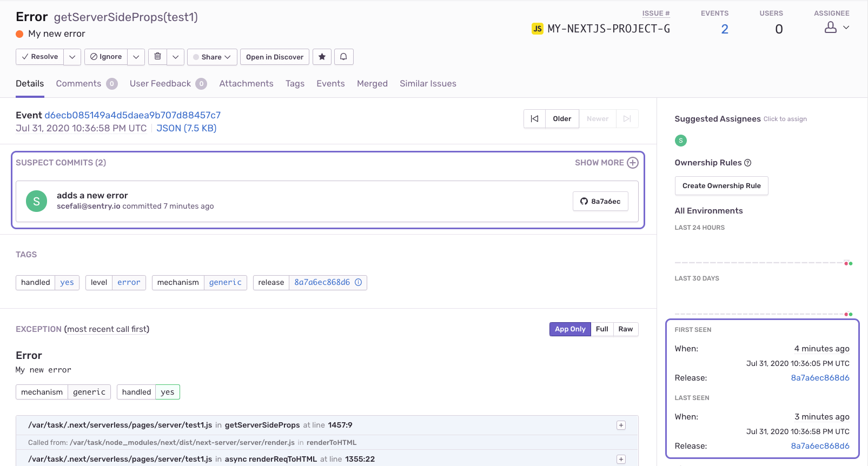Bookmark issue with the star icon
The height and width of the screenshot is (466, 868).
point(322,57)
